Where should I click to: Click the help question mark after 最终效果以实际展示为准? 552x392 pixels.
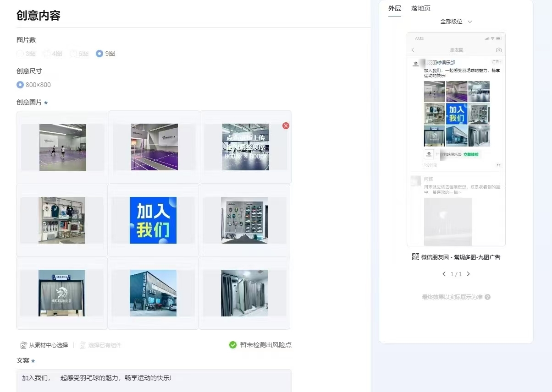tap(487, 297)
